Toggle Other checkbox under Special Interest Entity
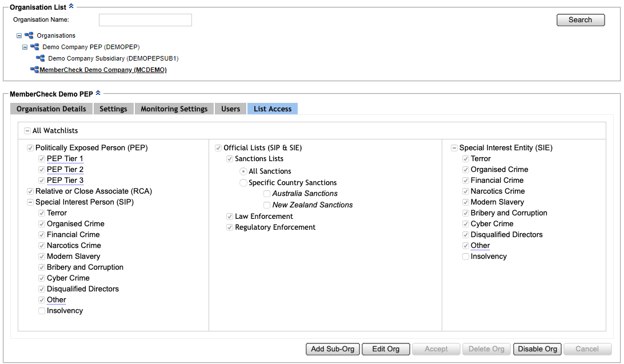 coord(465,246)
